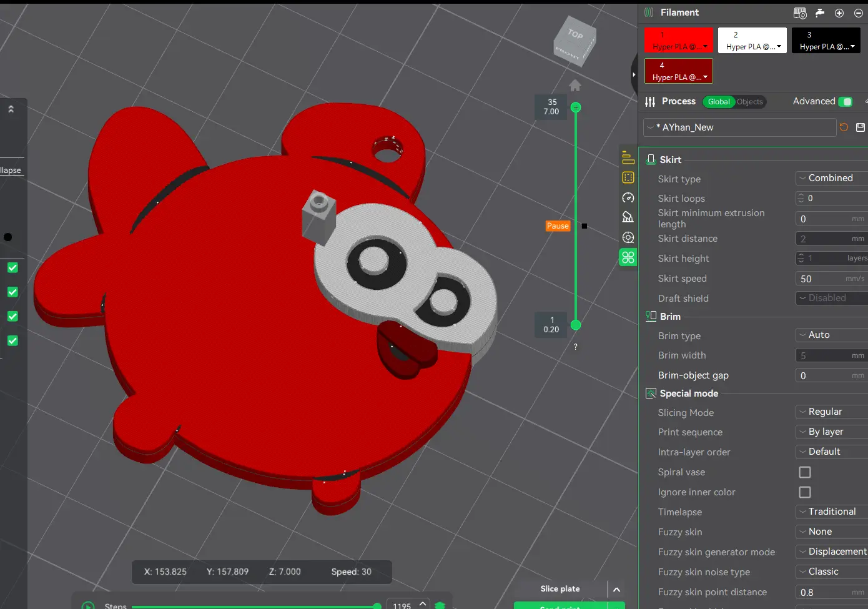
Task: Click the Brim section icon
Action: 651,316
